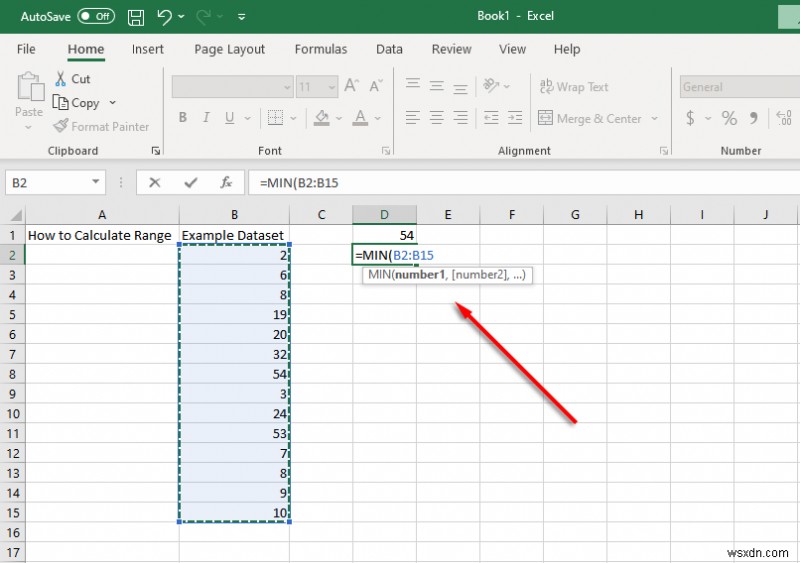Click the Decrease Font Size icon
Viewport: 800px width, 563px height.
[x=376, y=86]
